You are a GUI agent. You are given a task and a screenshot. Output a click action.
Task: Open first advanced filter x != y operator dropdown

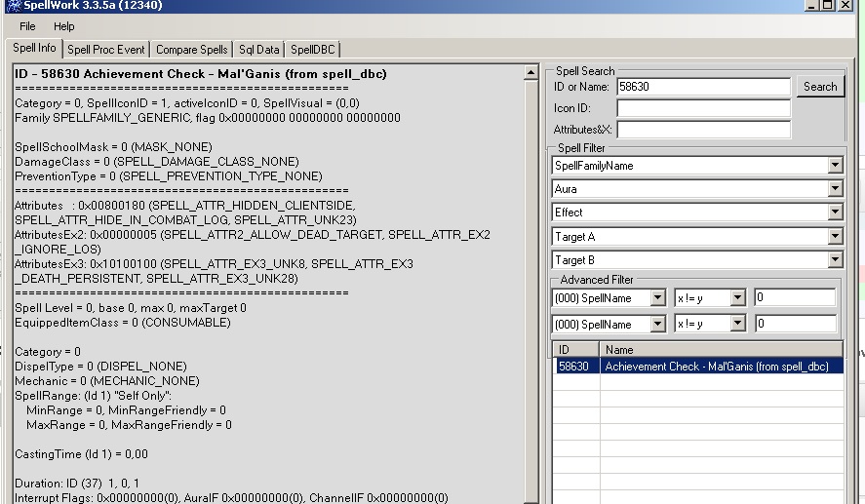pyautogui.click(x=737, y=298)
